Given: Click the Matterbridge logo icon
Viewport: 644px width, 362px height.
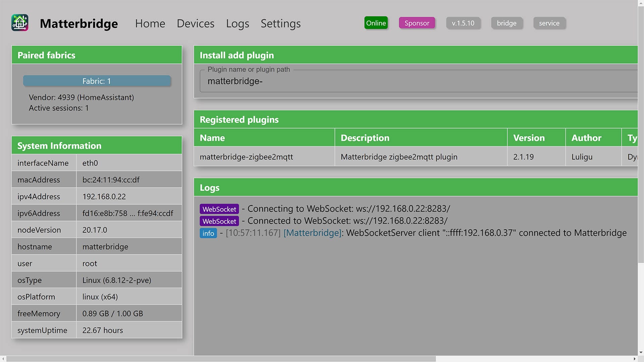Looking at the screenshot, I should pyautogui.click(x=20, y=22).
